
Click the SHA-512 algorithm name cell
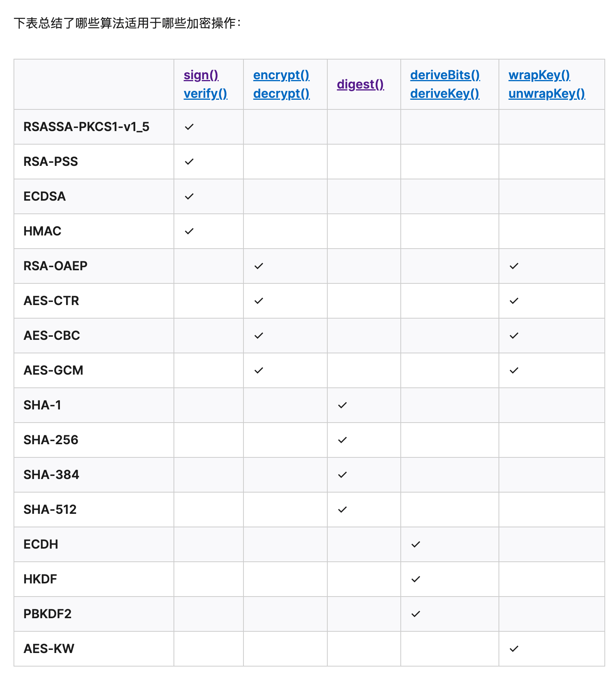(50, 510)
